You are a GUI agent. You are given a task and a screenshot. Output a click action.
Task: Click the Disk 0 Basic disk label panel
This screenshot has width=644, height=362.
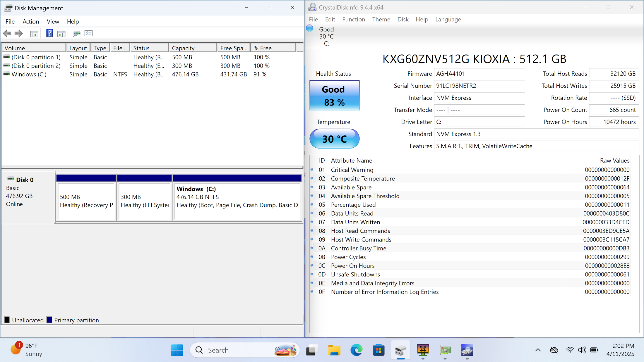coord(28,198)
